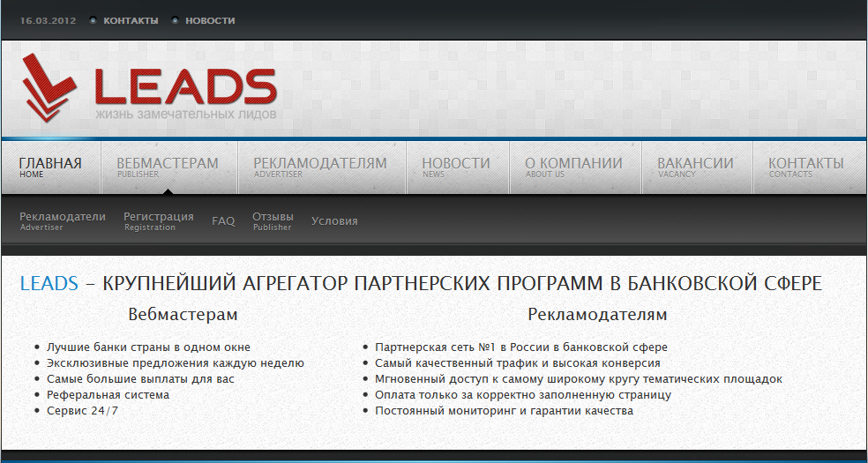The image size is (868, 463).
Task: Click the LEADS red logo
Action: point(149,86)
